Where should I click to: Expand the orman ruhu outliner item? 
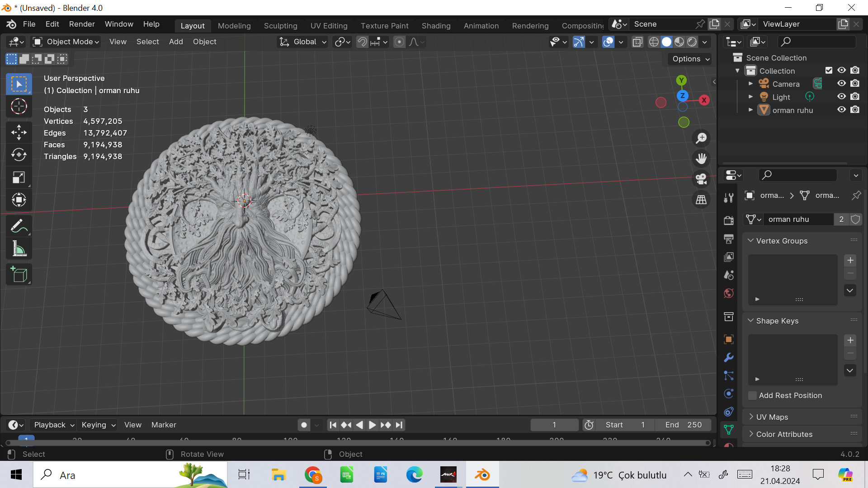pos(751,109)
